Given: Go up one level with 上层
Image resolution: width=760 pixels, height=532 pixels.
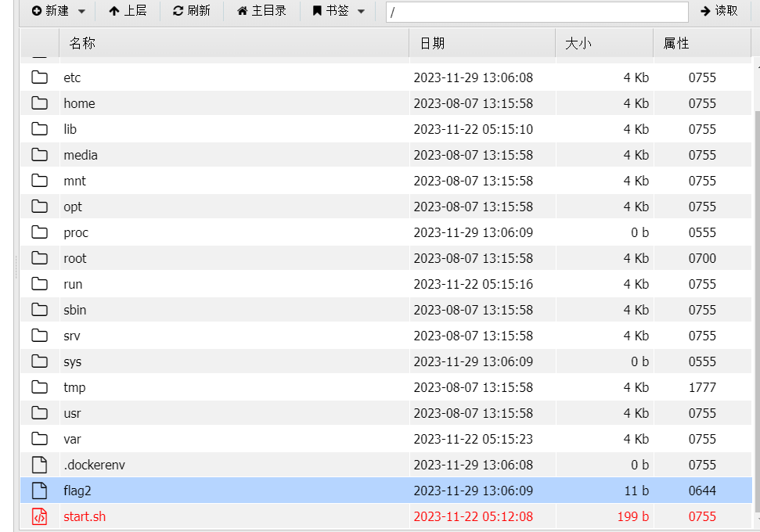Looking at the screenshot, I should (128, 11).
